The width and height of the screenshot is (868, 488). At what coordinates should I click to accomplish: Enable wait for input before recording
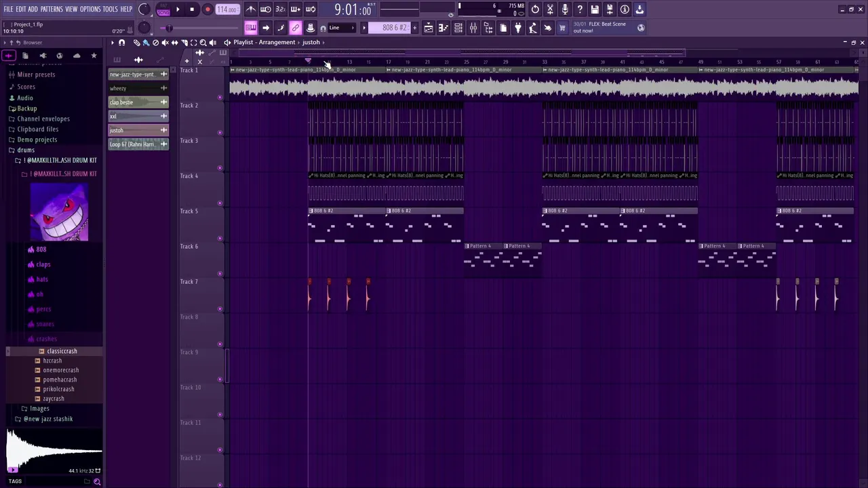[x=266, y=9]
